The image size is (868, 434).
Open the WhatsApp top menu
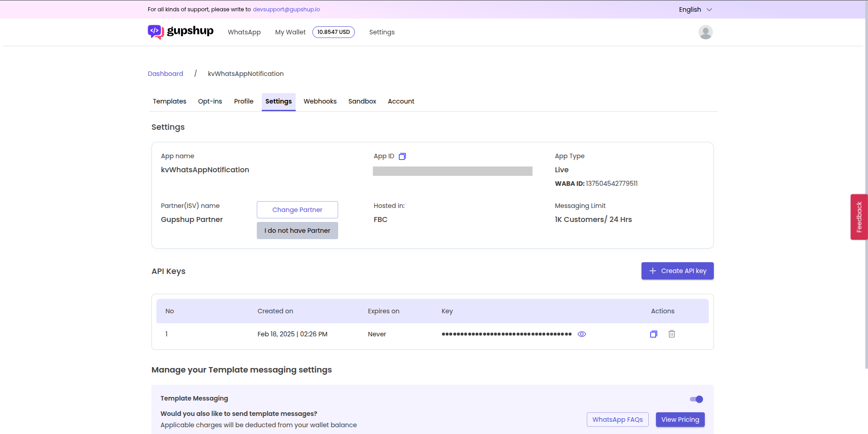(244, 32)
